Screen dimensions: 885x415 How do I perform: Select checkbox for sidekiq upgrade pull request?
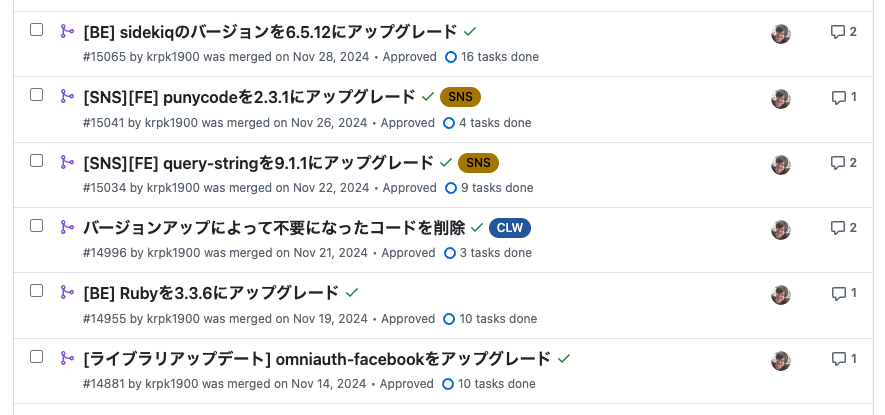pyautogui.click(x=37, y=30)
